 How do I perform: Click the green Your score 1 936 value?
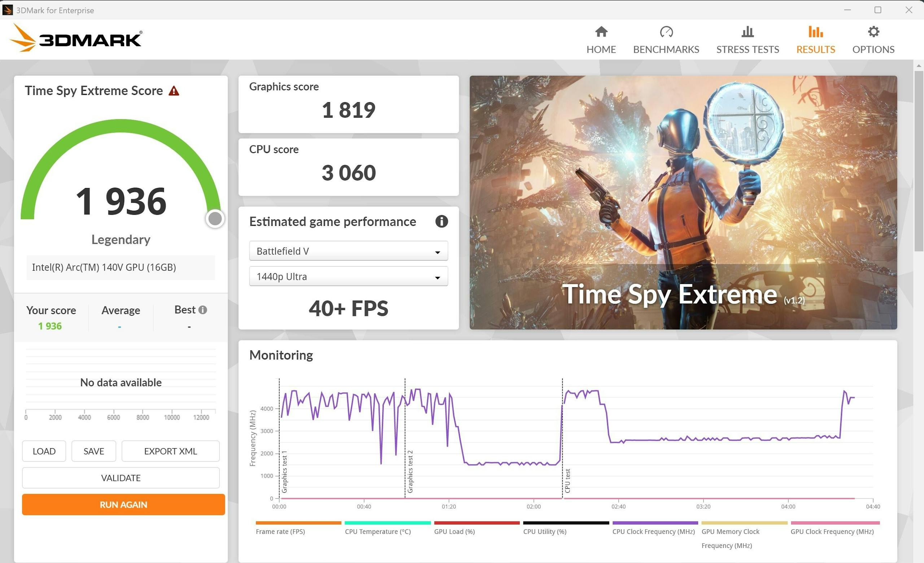coord(50,326)
